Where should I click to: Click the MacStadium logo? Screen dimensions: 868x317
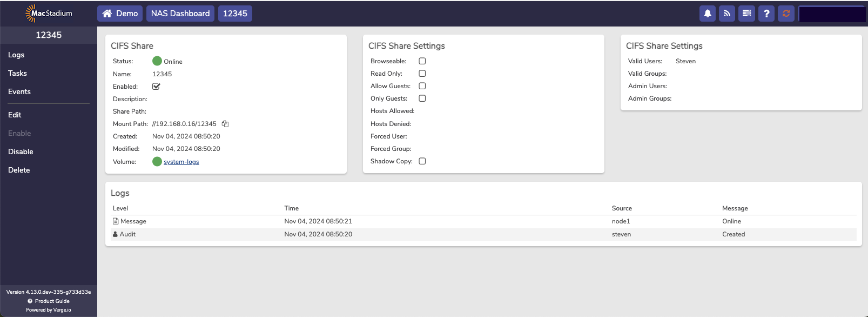(x=49, y=14)
